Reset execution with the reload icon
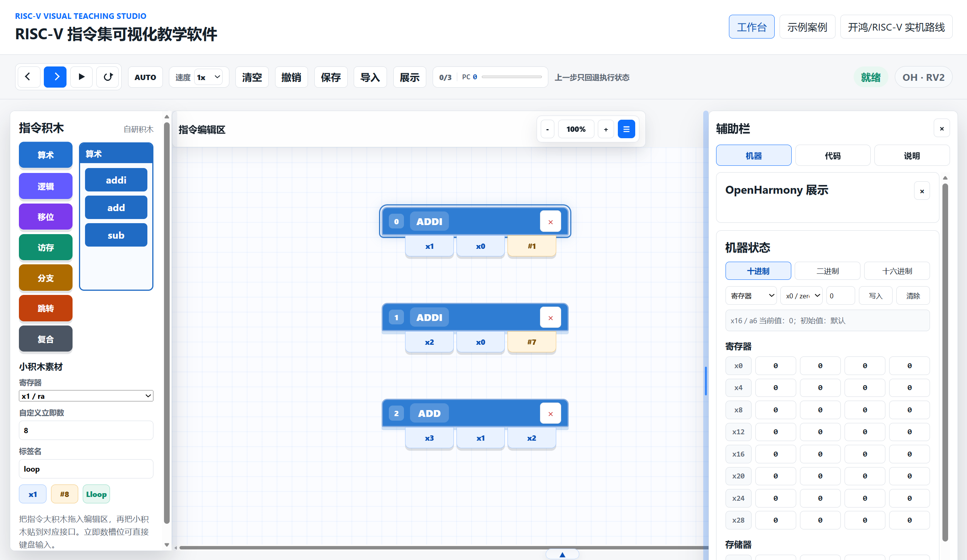The image size is (967, 560). click(108, 77)
